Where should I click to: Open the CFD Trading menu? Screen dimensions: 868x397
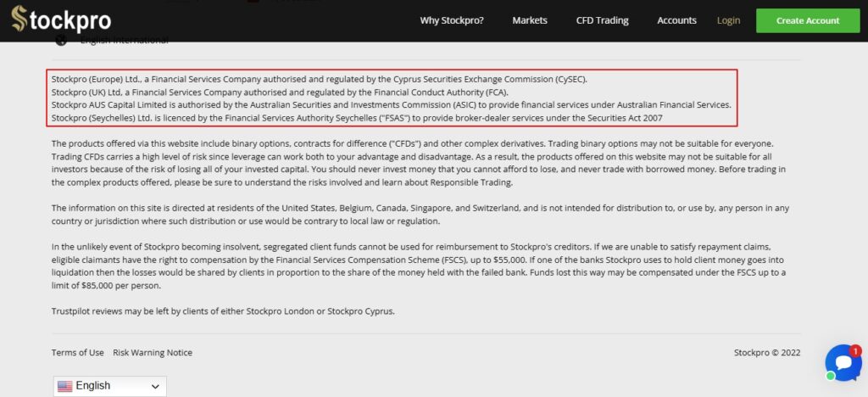point(603,20)
